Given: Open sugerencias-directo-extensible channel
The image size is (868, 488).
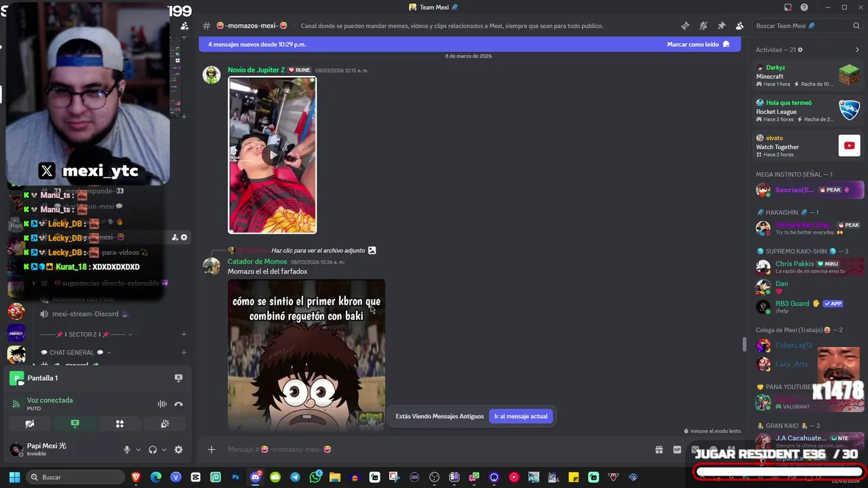Looking at the screenshot, I should (x=112, y=283).
